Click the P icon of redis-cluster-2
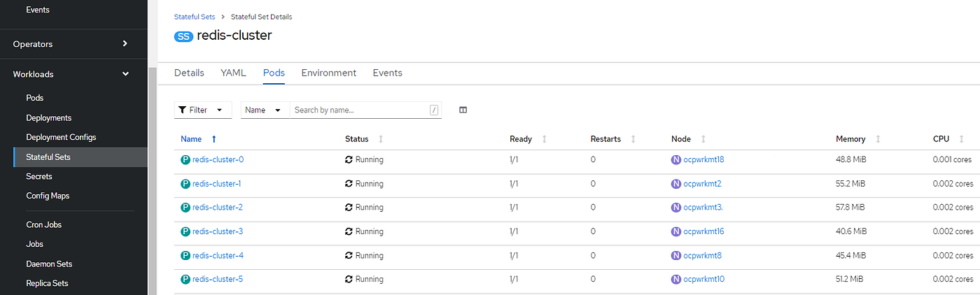This screenshot has width=980, height=295. 185,208
